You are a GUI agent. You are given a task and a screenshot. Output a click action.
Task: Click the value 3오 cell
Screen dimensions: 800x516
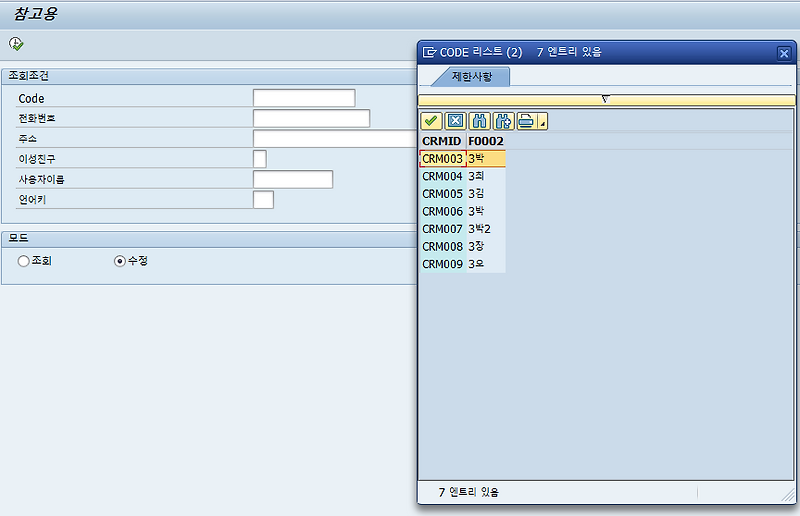[x=486, y=264]
